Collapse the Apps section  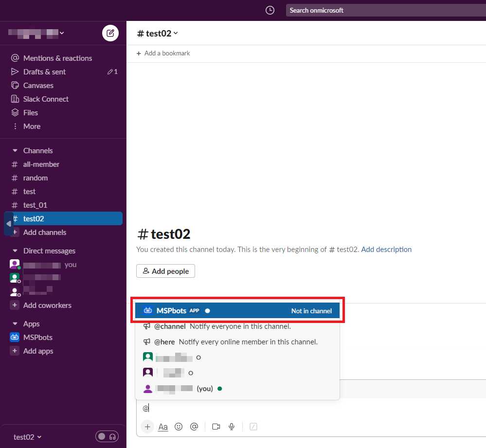15,323
